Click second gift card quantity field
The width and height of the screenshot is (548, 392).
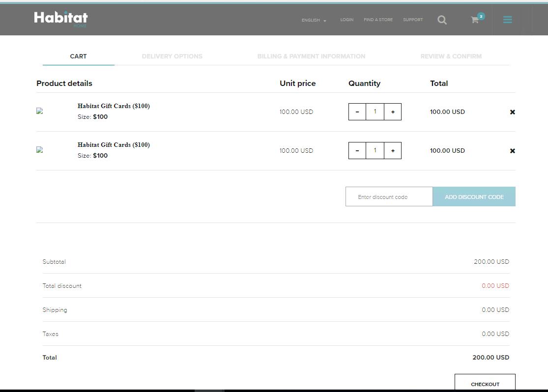coord(375,151)
